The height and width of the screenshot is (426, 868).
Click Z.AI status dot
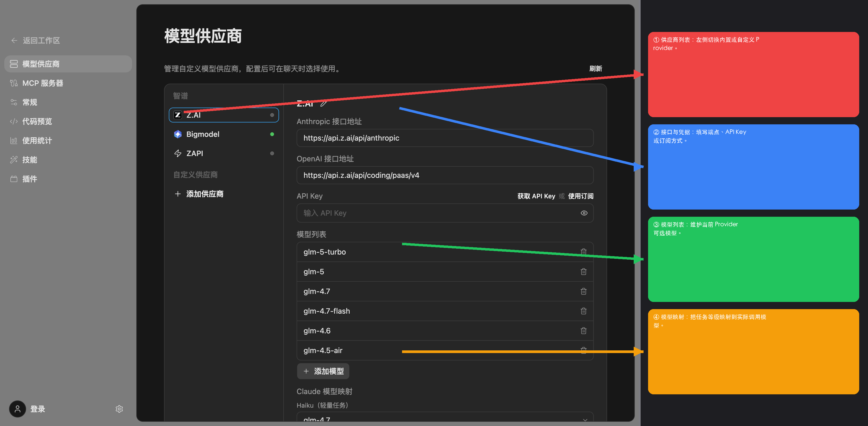pos(272,115)
